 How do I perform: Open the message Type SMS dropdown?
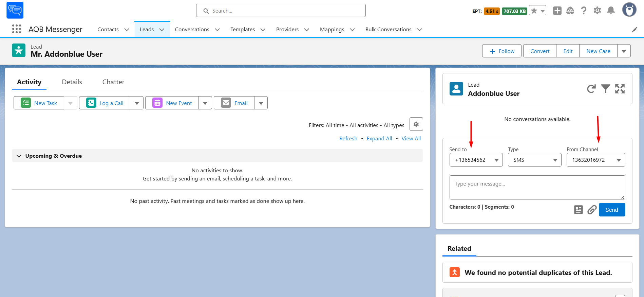tap(535, 160)
